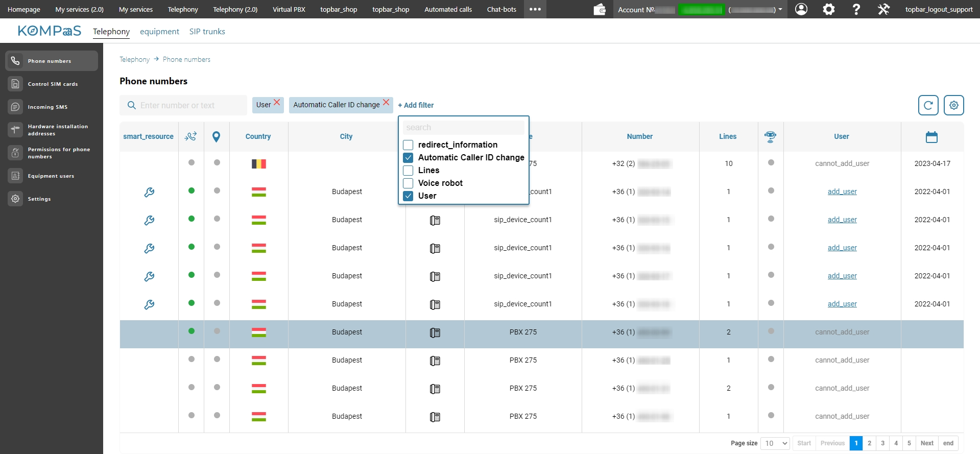Screen dimensions: 980x454
Task: Click the filter search field in dropdown
Action: click(464, 128)
